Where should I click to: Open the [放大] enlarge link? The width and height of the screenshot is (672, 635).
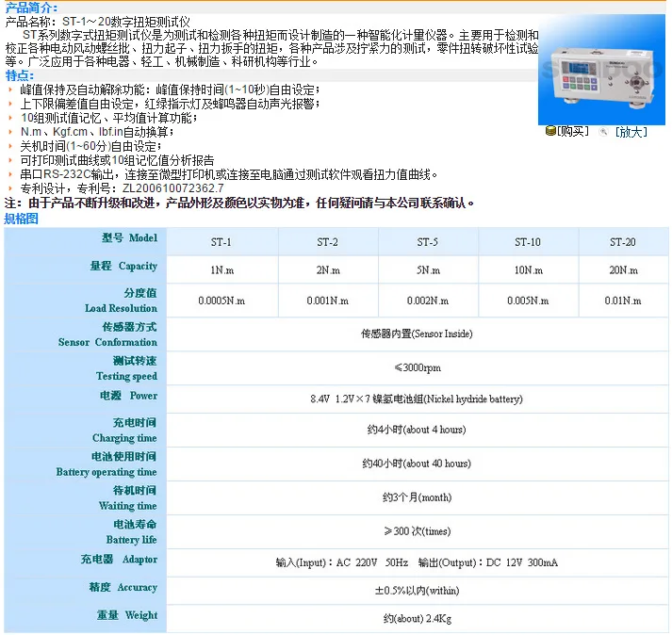[x=631, y=132]
